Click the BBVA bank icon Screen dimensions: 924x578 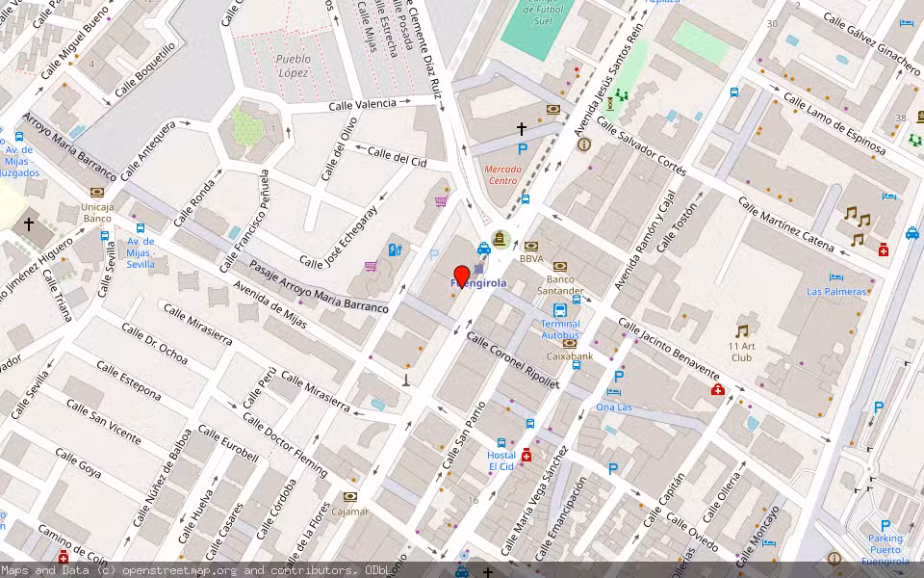pyautogui.click(x=531, y=247)
